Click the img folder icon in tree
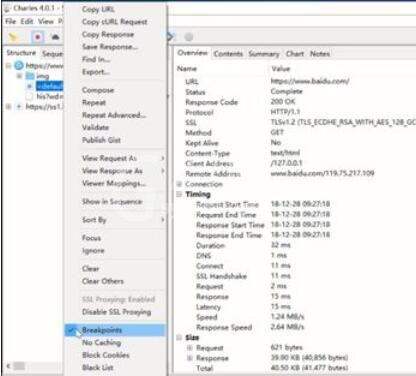The width and height of the screenshot is (416, 376). 30,76
